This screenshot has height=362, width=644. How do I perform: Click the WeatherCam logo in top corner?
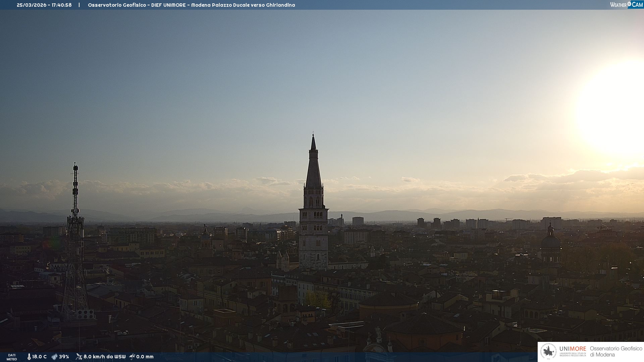626,5
